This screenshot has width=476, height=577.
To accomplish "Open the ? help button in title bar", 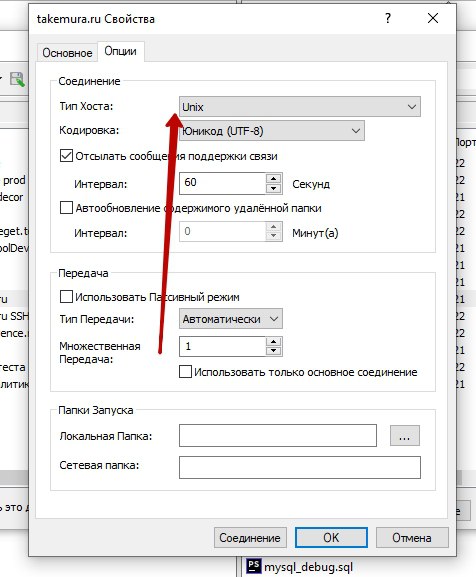I will click(x=388, y=18).
